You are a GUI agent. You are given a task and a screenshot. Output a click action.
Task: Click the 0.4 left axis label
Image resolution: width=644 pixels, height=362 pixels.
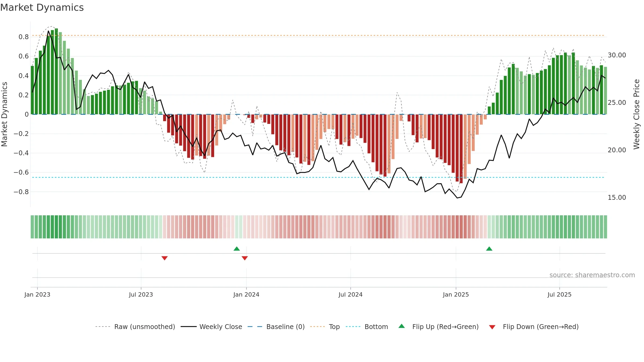(24, 76)
